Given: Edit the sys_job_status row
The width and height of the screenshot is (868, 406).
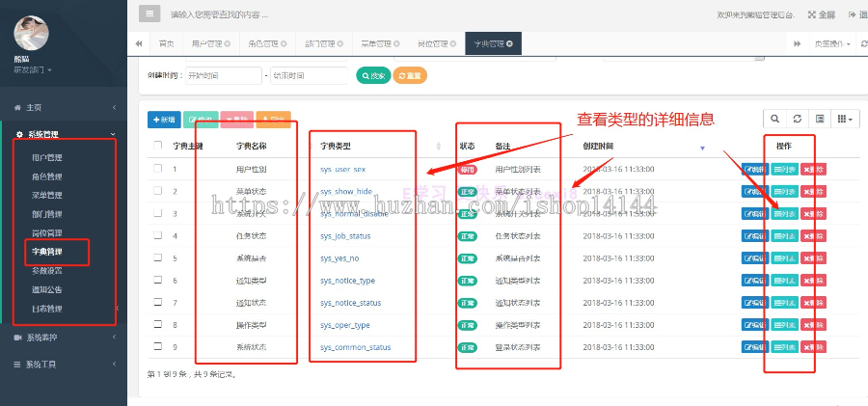Looking at the screenshot, I should pos(755,236).
